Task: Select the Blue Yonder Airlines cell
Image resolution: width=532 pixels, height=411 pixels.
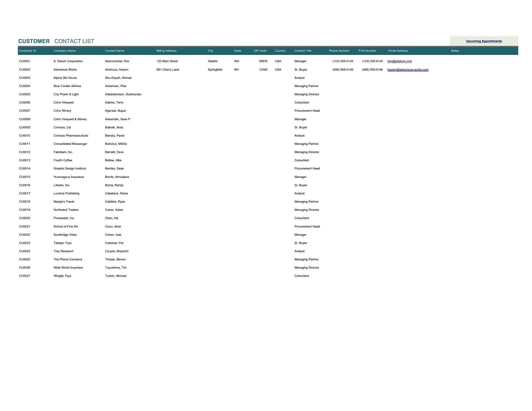Action: (67, 86)
